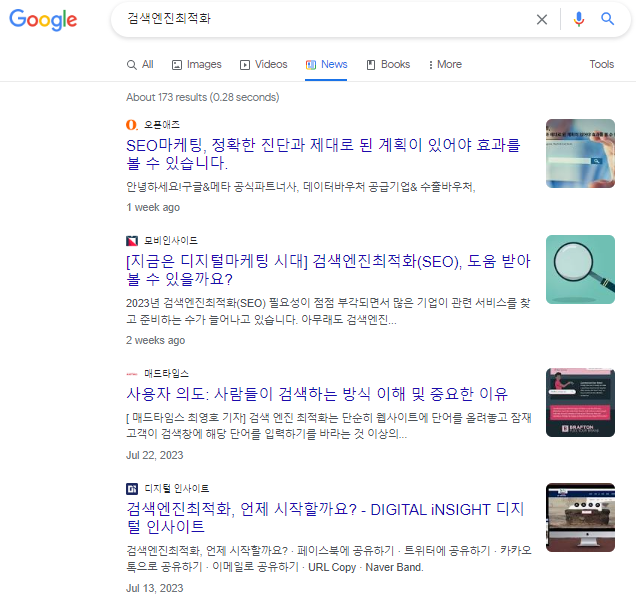Open the SEO마케팅 article thumbnail image
The image size is (636, 596).
point(580,153)
